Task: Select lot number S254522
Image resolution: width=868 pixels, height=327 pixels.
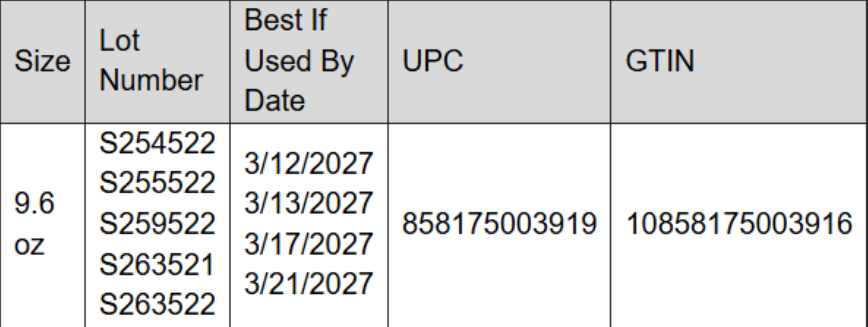Action: (157, 143)
